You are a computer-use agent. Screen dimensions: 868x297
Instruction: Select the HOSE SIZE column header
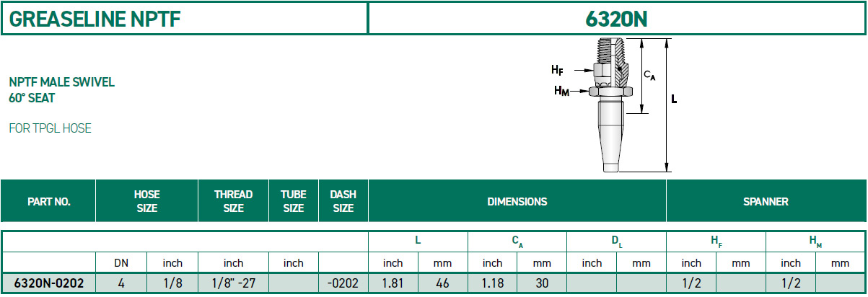pos(146,202)
